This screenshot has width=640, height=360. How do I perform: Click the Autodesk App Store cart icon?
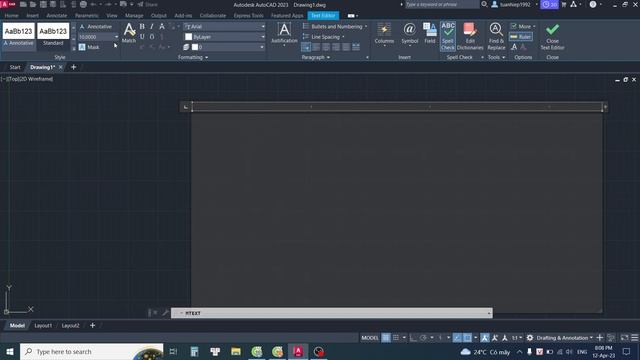coord(564,4)
